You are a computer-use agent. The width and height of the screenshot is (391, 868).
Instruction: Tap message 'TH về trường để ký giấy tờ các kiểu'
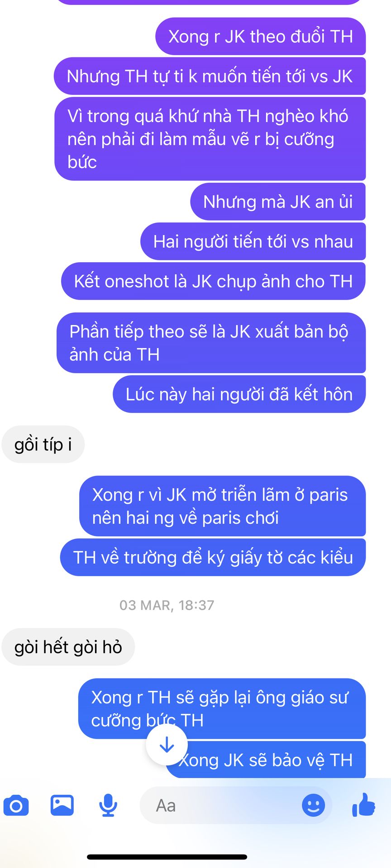(x=213, y=557)
